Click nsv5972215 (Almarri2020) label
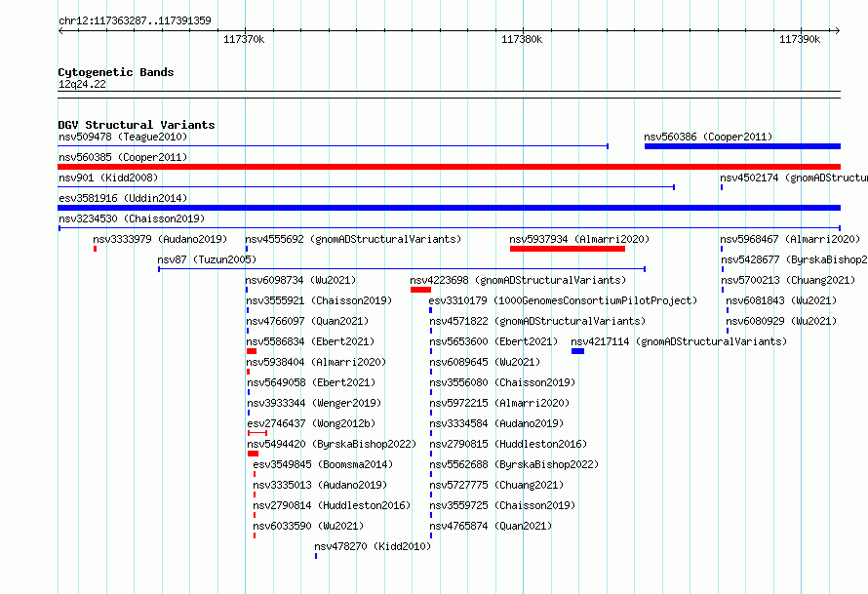Image resolution: width=868 pixels, height=594 pixels. 499,403
